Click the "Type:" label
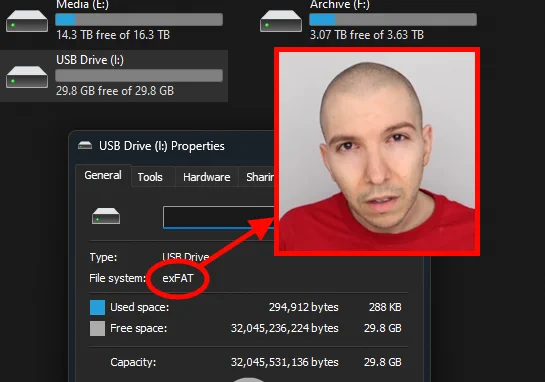Image resolution: width=545 pixels, height=382 pixels. pyautogui.click(x=103, y=257)
